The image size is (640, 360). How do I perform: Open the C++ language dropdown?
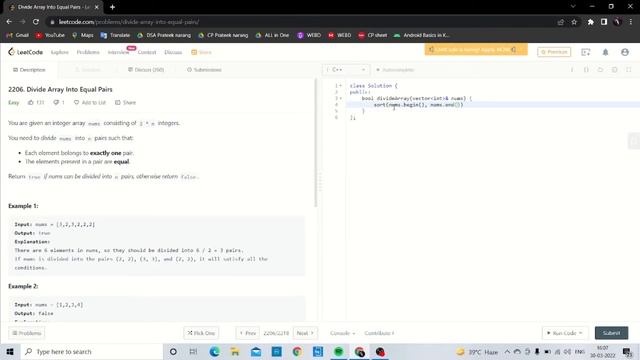[x=346, y=70]
